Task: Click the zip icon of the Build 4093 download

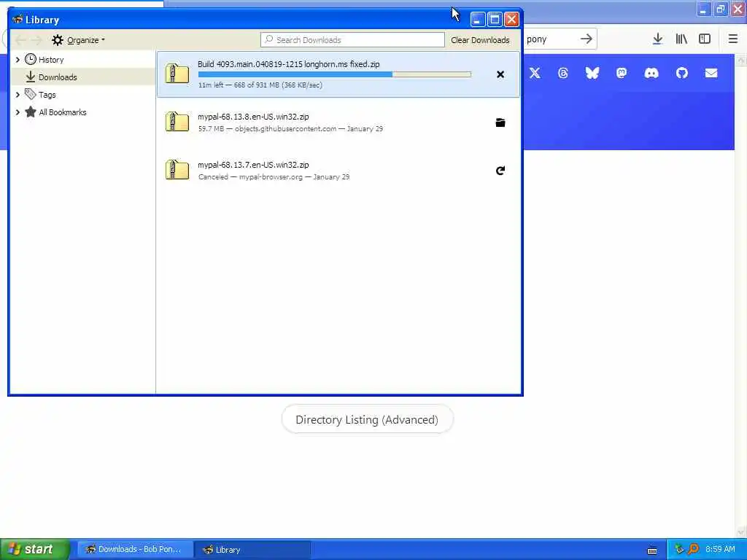Action: (177, 74)
